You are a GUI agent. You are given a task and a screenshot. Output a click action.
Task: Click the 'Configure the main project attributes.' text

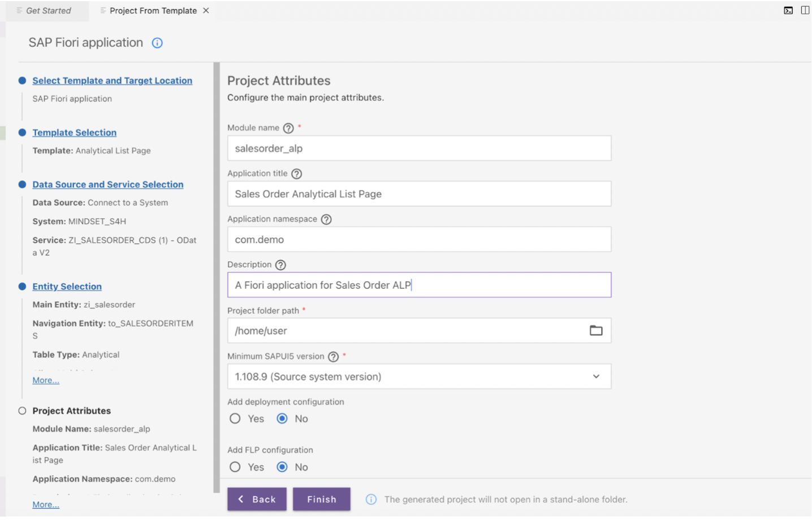point(305,98)
